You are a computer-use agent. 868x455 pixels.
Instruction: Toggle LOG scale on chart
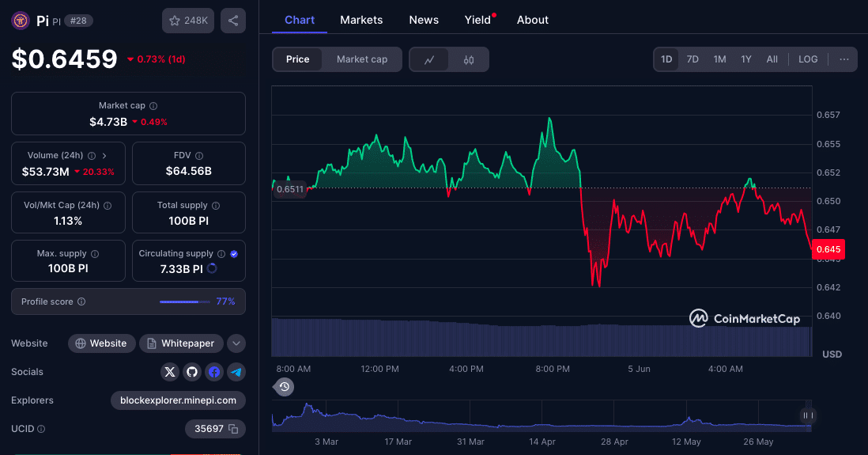[808, 59]
